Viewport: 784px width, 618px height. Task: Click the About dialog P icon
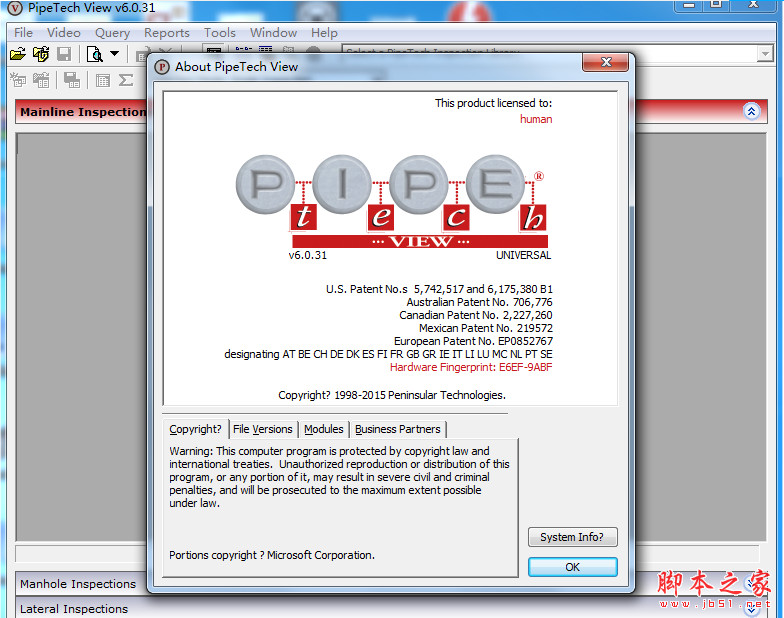point(162,67)
